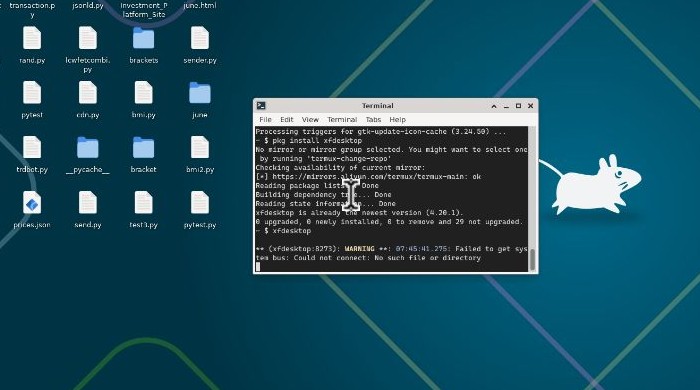Viewport: 700px width, 390px height.
Task: Click the jsonld.py label on the desktop
Action: point(88,6)
